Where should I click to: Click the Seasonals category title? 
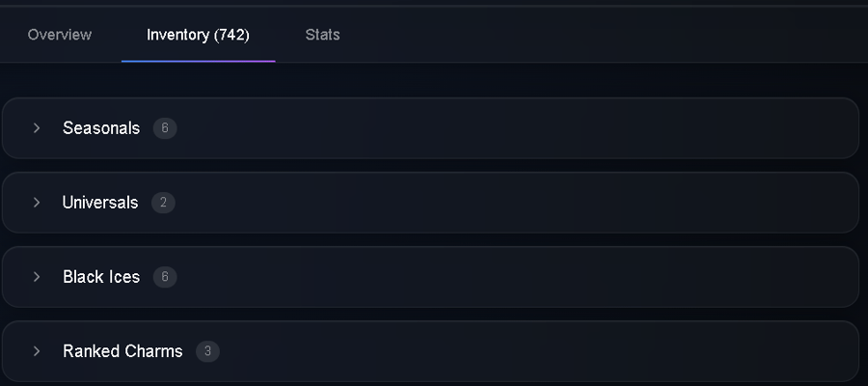pos(101,128)
